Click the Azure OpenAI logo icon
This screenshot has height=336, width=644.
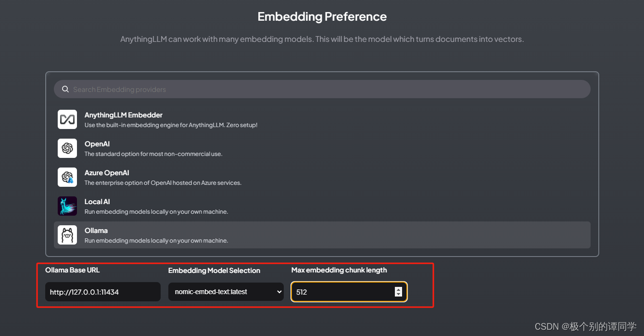click(67, 177)
